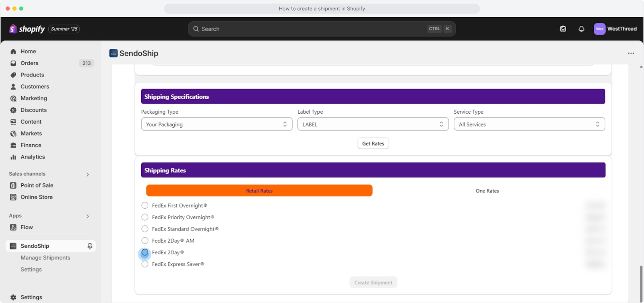Click the SendoShip app icon in sidebar
Screen dimensions: 644x303
[x=13, y=246]
